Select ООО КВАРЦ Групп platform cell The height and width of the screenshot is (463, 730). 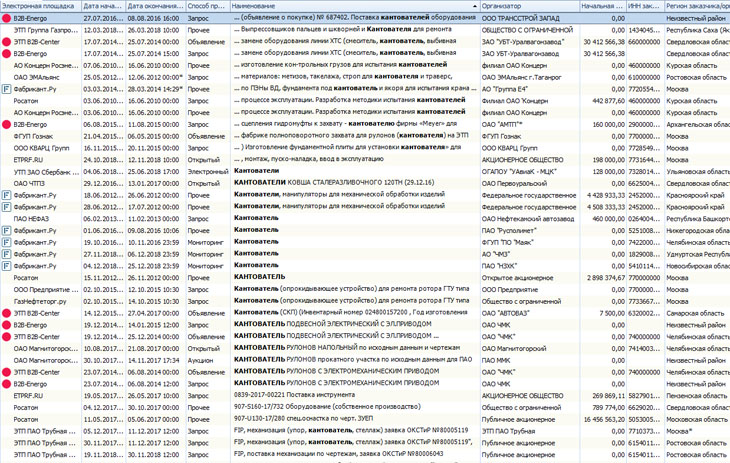pos(41,148)
